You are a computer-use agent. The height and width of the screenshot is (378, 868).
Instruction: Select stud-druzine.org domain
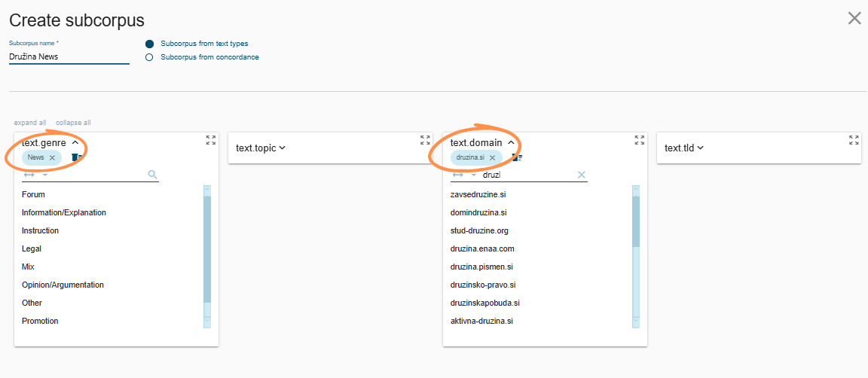tap(479, 230)
